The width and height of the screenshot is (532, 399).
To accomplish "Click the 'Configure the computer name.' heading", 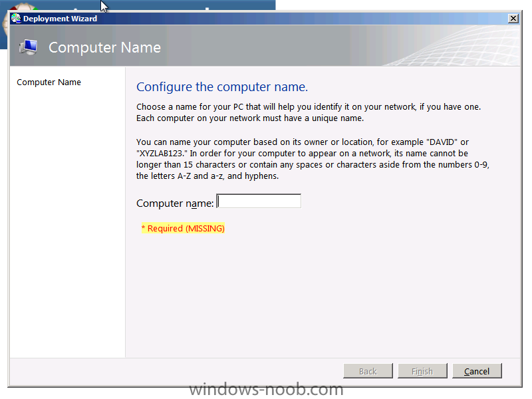I will [222, 87].
